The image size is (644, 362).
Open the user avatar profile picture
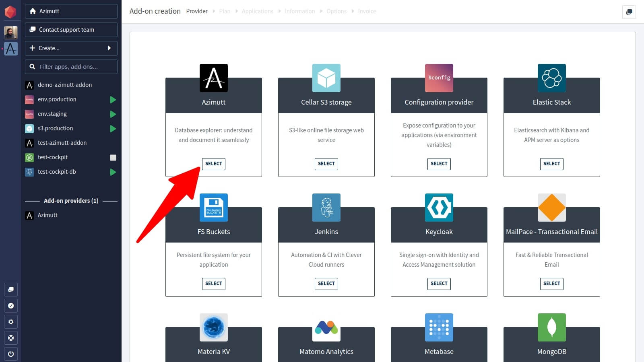tap(11, 32)
